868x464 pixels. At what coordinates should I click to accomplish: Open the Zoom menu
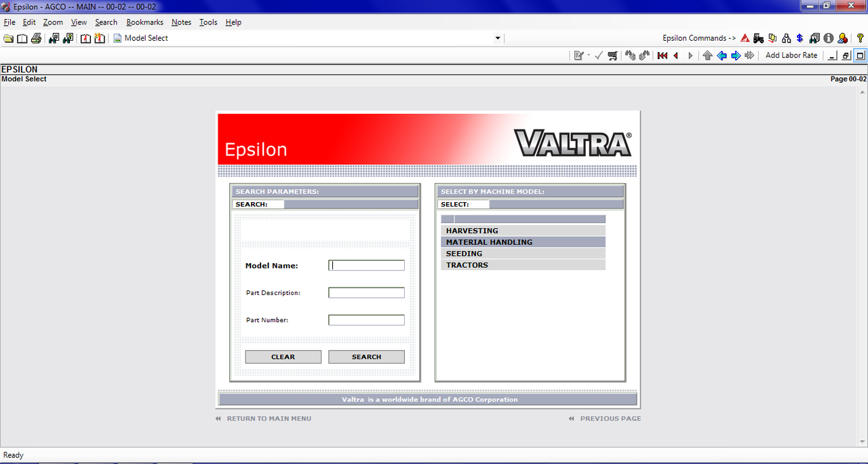coord(53,22)
